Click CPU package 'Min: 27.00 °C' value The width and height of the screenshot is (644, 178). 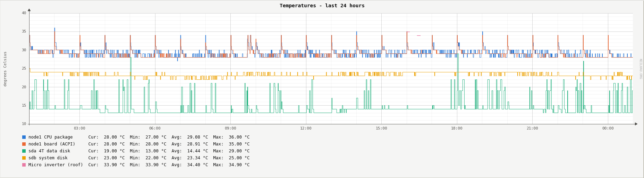[148, 137]
